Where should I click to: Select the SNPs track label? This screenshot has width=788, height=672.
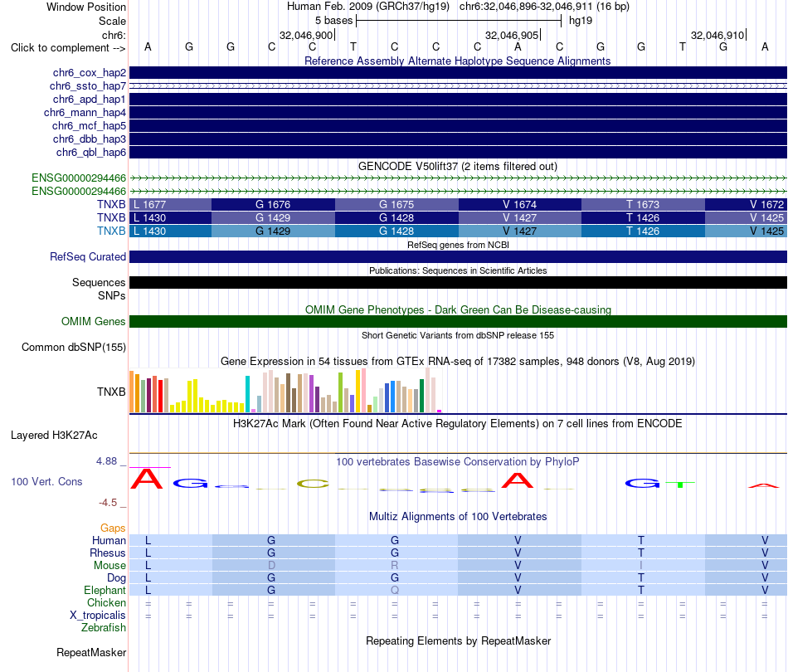tap(112, 295)
